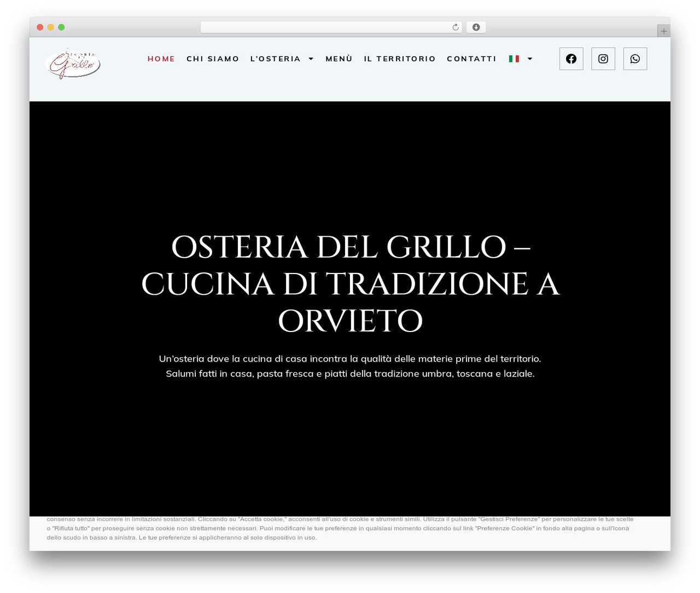Viewport: 700px width, 593px height.
Task: Open the Contatti page
Action: coord(471,59)
